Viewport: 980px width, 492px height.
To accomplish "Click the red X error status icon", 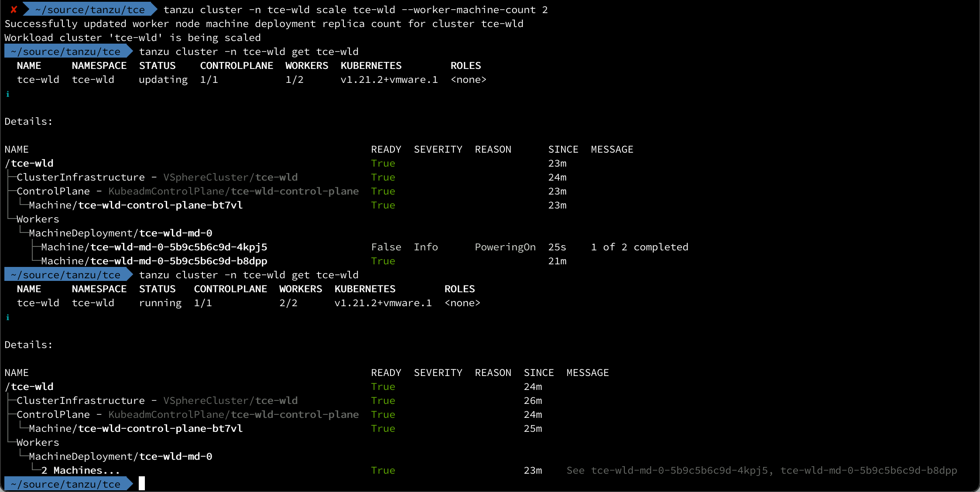I will [x=14, y=10].
